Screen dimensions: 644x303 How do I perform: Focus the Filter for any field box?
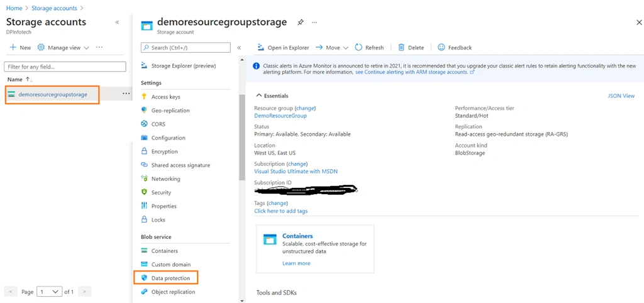[65, 67]
